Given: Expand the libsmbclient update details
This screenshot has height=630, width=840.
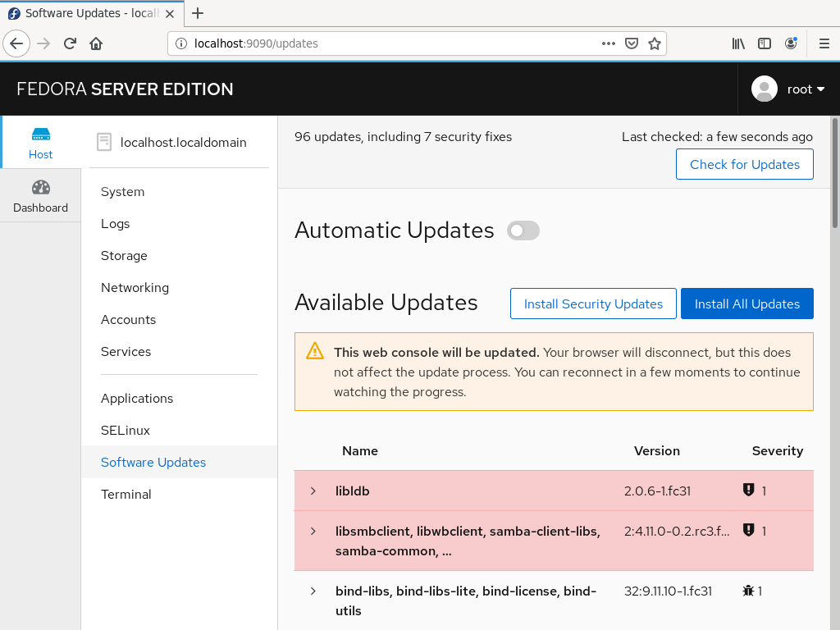Looking at the screenshot, I should (x=313, y=531).
